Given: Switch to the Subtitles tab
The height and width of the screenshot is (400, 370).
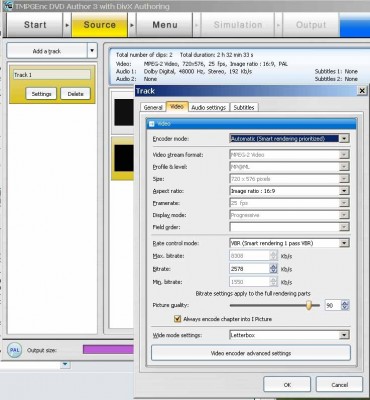Looking at the screenshot, I should click(244, 107).
